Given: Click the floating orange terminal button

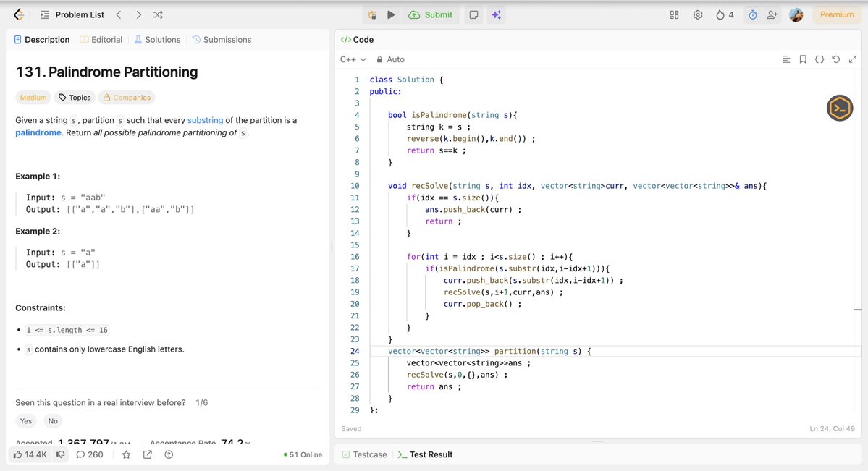Looking at the screenshot, I should click(840, 108).
